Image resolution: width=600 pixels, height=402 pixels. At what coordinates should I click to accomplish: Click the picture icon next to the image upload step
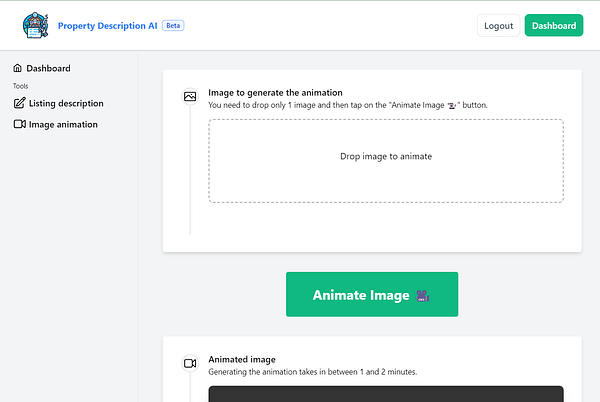190,97
